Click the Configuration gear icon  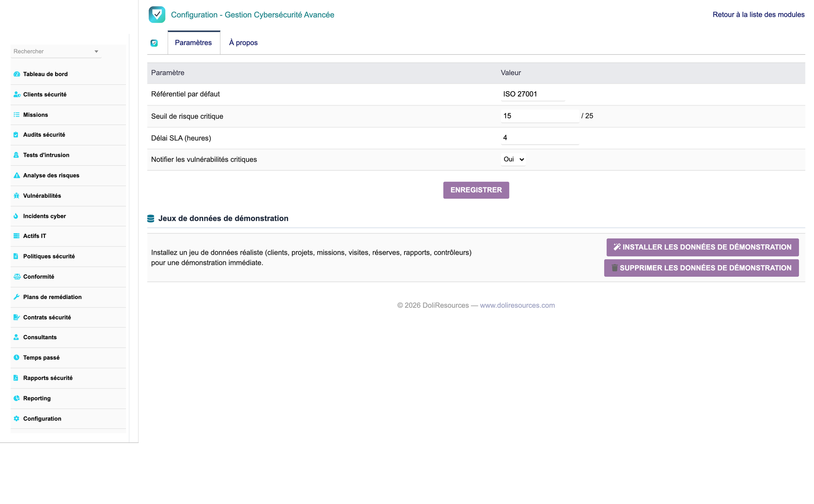click(16, 419)
